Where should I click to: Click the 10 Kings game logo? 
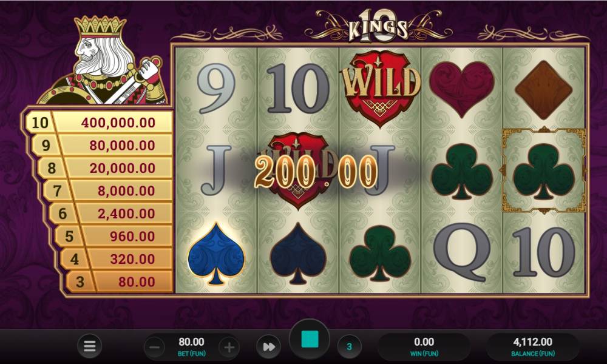pyautogui.click(x=378, y=25)
